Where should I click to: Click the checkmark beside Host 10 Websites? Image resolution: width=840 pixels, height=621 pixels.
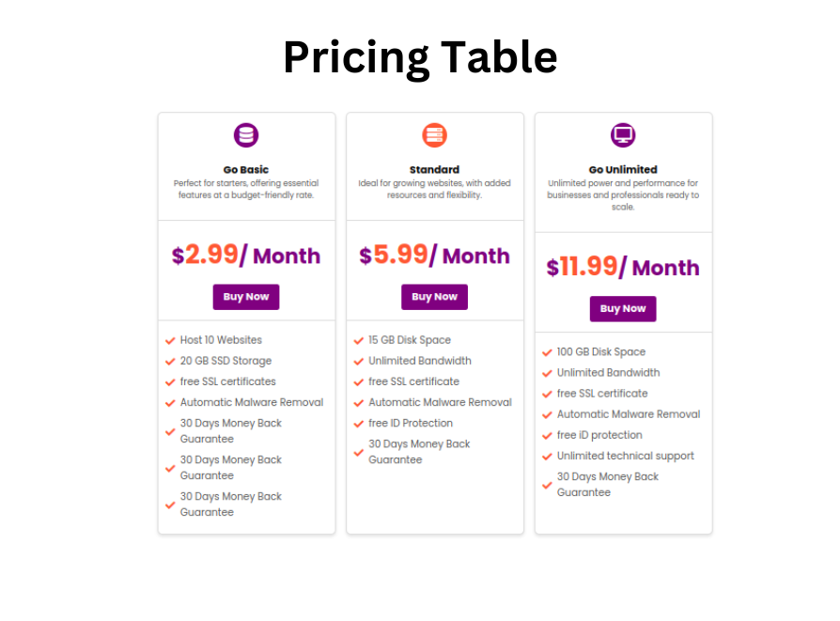[170, 341]
